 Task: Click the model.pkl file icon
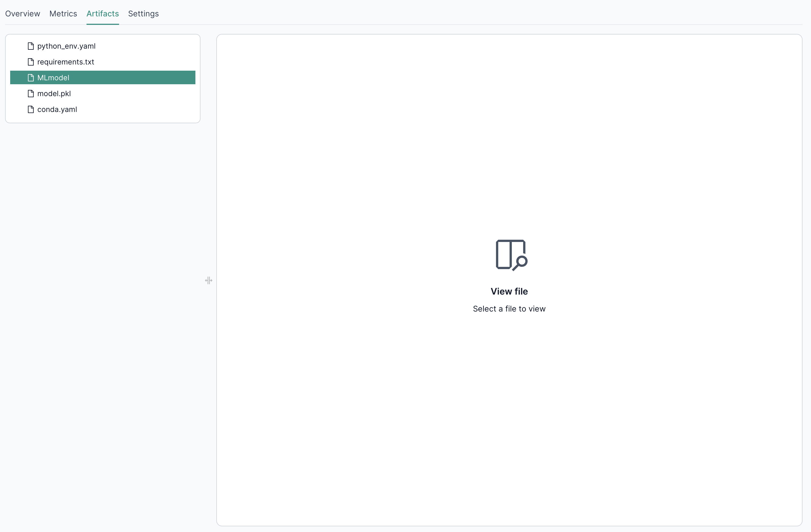click(31, 93)
